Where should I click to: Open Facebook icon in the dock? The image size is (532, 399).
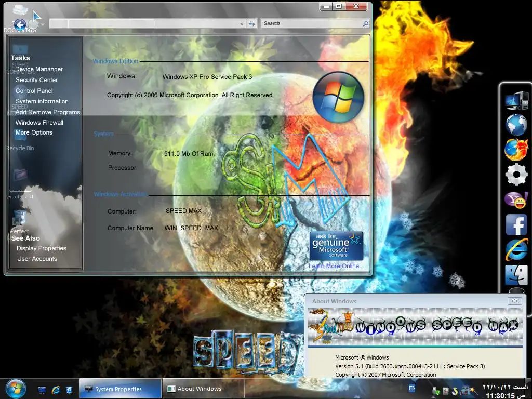click(516, 224)
